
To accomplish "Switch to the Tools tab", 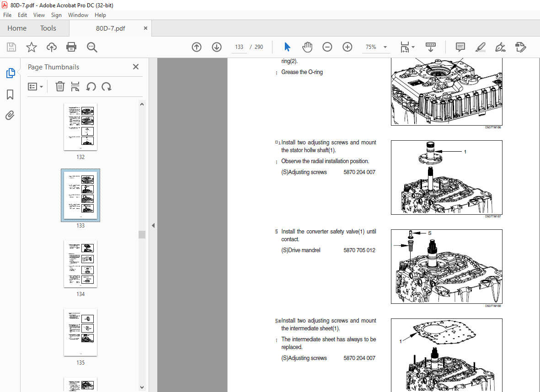I will [48, 28].
